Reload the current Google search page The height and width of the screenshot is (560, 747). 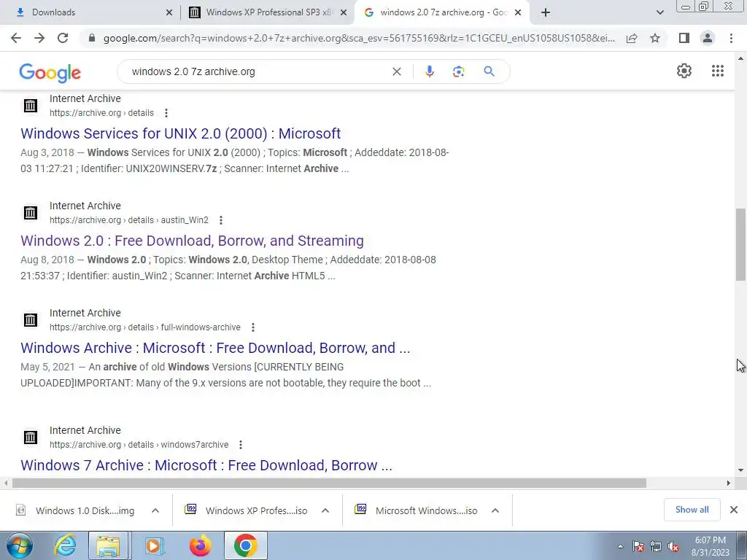tap(63, 38)
